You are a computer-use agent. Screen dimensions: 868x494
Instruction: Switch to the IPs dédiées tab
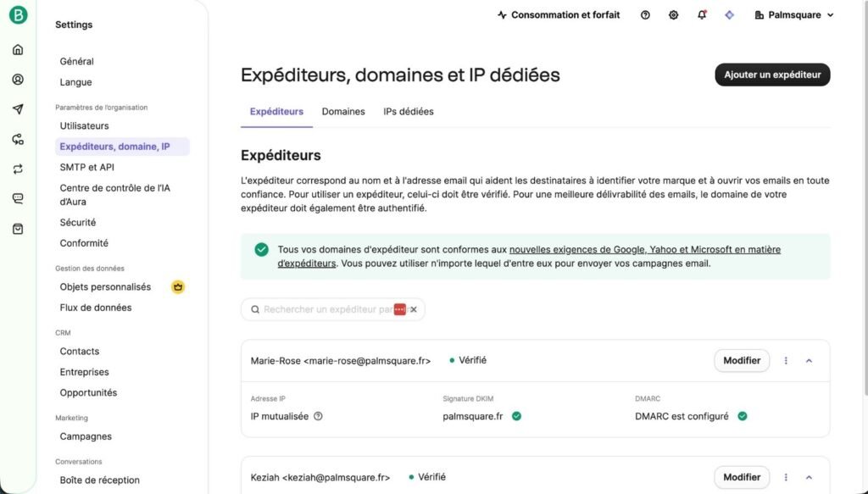pos(408,112)
